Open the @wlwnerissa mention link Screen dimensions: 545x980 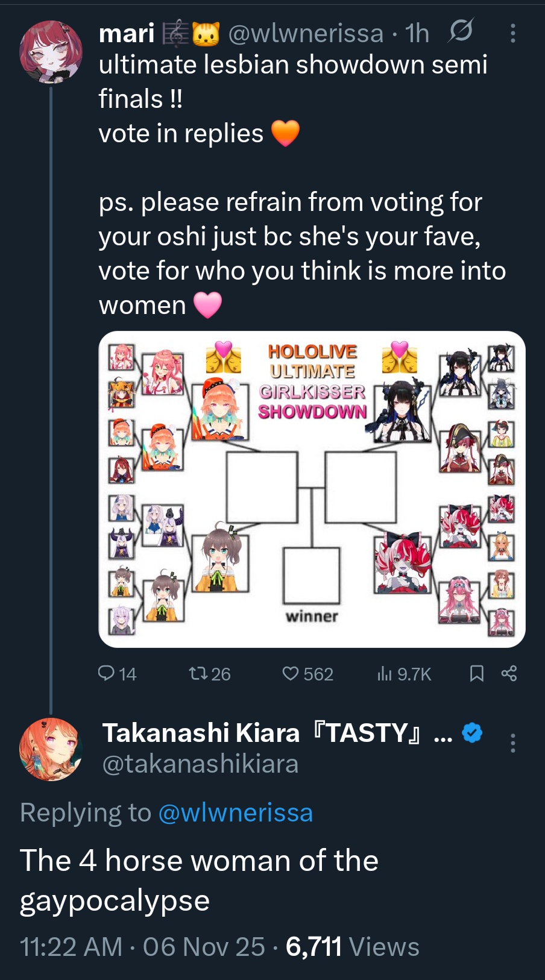click(x=235, y=812)
